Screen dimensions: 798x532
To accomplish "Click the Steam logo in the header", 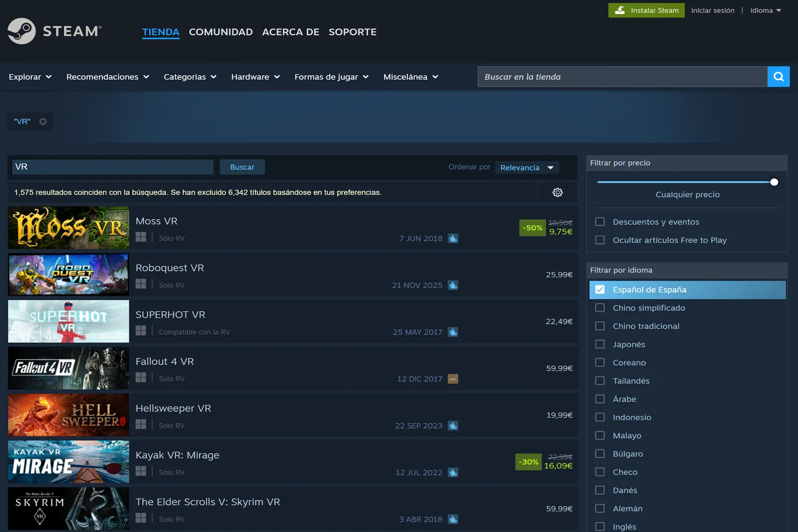I will point(55,31).
